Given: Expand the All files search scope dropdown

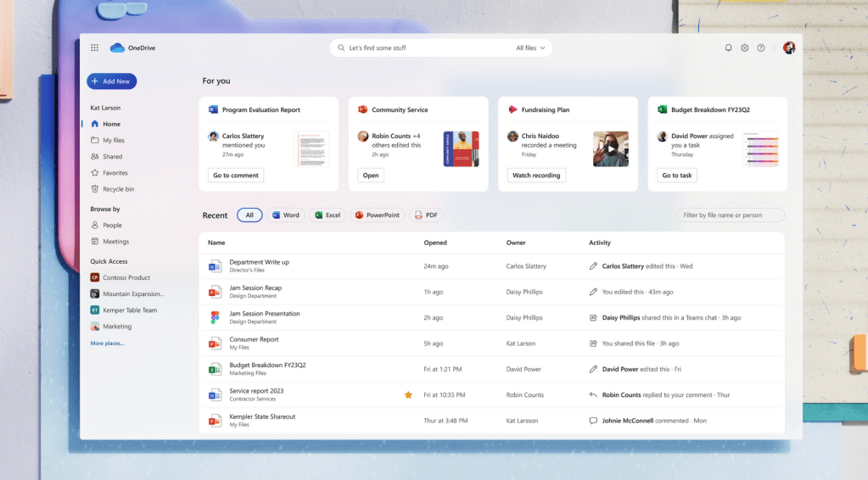Looking at the screenshot, I should point(530,48).
